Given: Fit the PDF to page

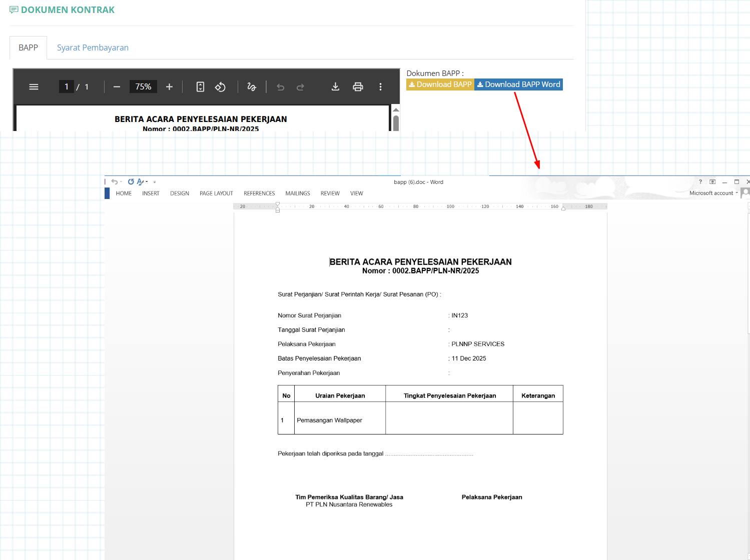Looking at the screenshot, I should tap(200, 87).
